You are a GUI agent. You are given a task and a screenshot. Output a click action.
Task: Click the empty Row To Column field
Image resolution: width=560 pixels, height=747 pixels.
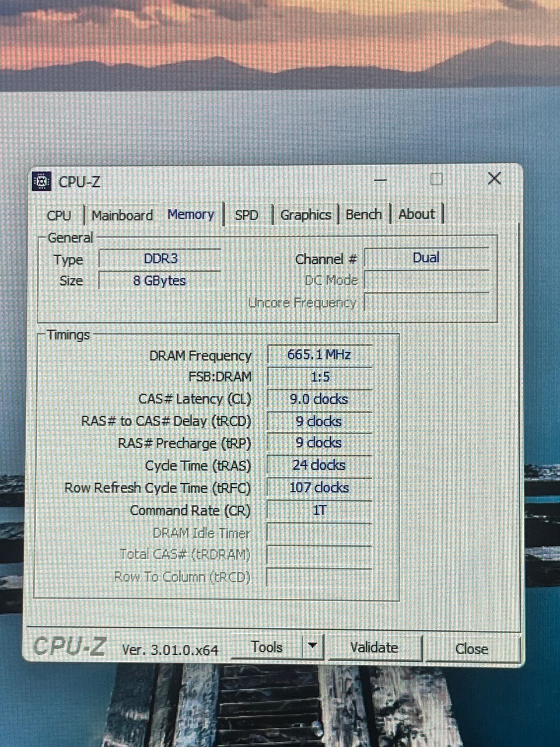point(320,577)
